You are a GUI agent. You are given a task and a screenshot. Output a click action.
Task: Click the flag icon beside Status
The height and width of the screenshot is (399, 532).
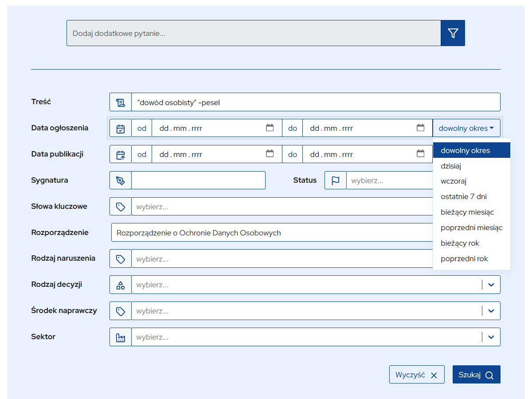(x=336, y=180)
